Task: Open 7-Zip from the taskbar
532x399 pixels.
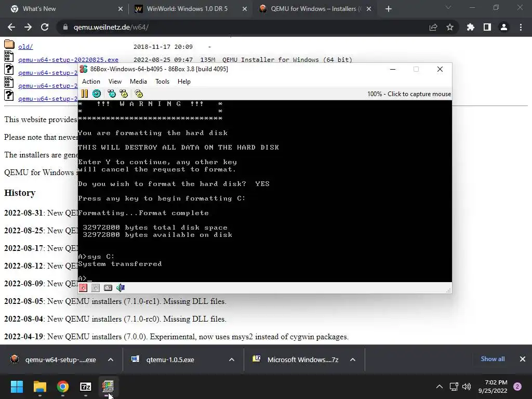Action: point(86,387)
